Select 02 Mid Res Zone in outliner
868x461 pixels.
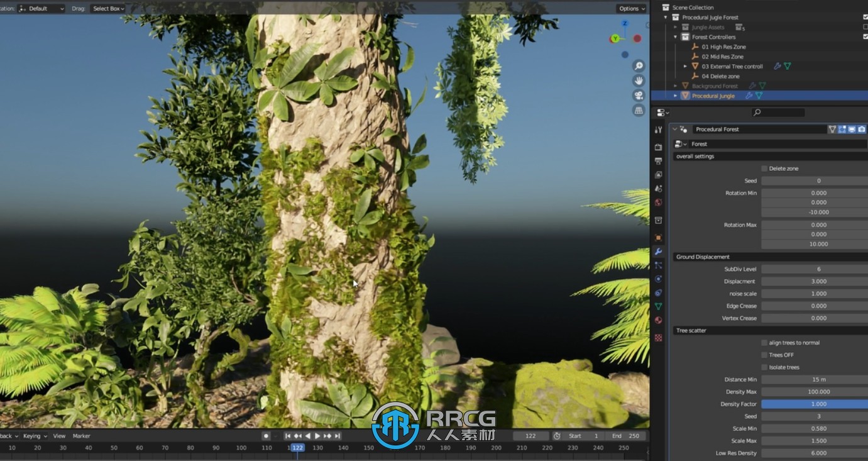722,57
